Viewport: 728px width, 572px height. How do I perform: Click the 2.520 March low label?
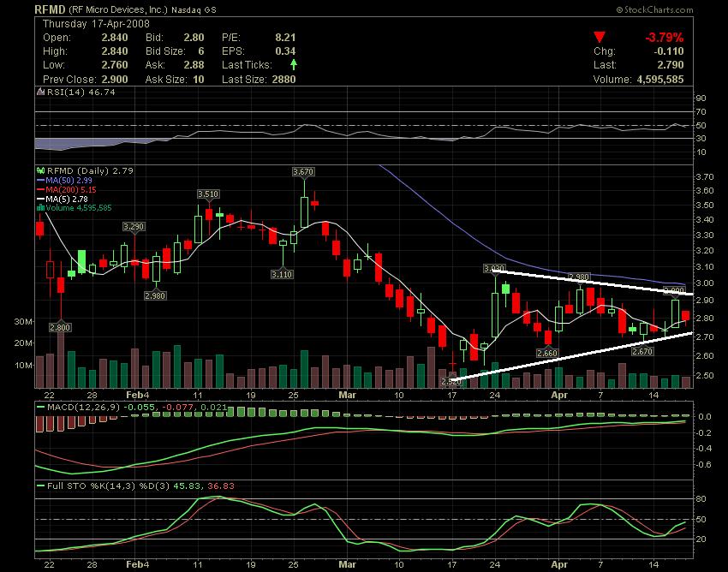[451, 381]
